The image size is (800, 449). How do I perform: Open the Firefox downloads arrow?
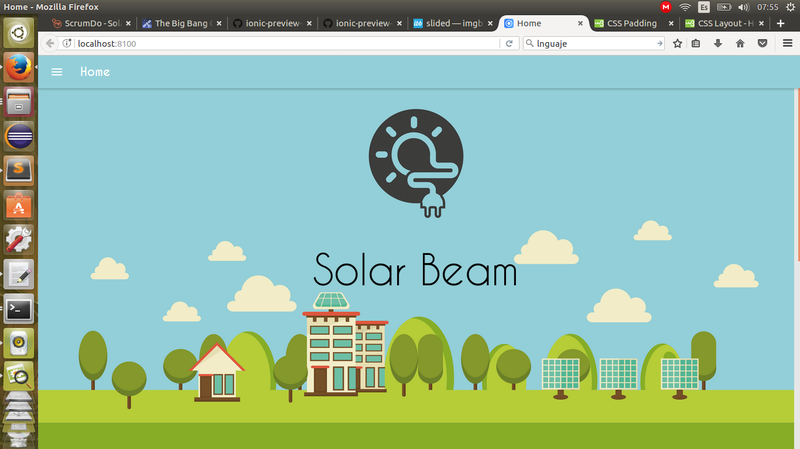point(718,44)
